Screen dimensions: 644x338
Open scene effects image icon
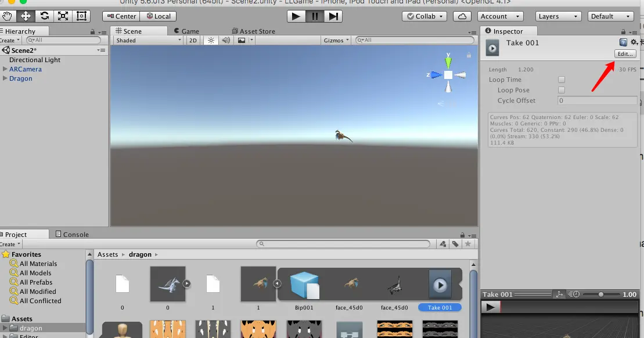(x=242, y=40)
